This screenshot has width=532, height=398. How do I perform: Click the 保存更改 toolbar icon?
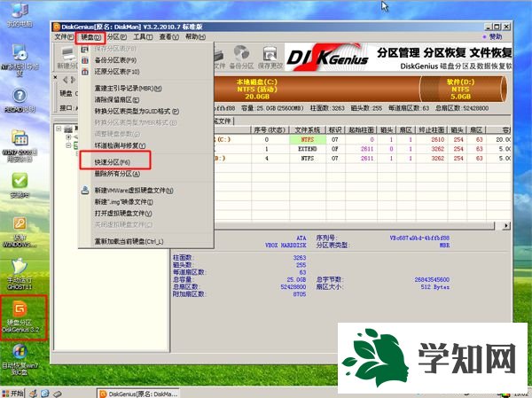click(x=270, y=58)
